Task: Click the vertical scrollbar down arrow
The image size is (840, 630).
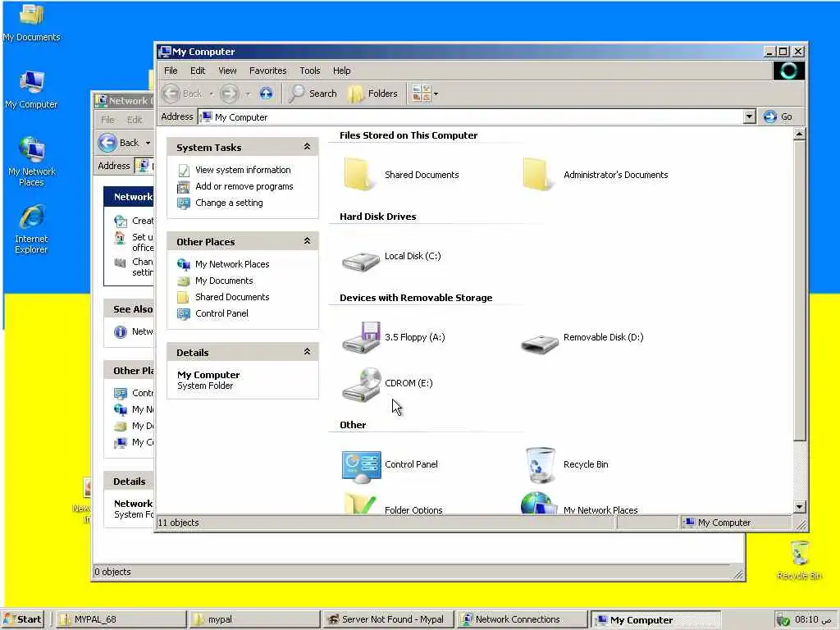Action: tap(799, 507)
